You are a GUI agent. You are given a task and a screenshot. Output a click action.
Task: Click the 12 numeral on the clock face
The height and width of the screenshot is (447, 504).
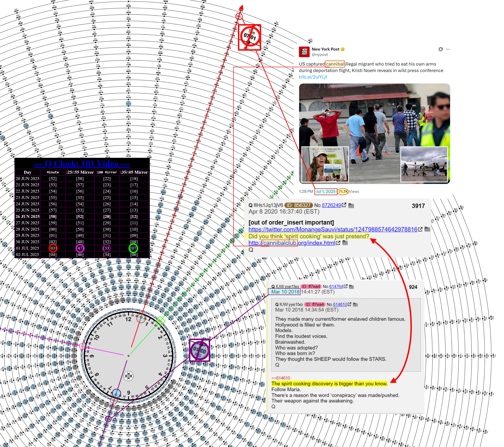(128, 319)
